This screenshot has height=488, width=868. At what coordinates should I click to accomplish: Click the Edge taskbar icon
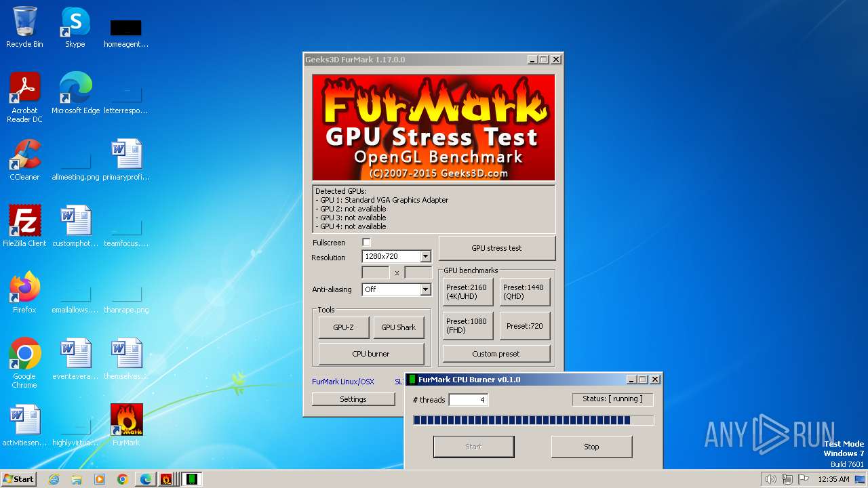coord(146,479)
